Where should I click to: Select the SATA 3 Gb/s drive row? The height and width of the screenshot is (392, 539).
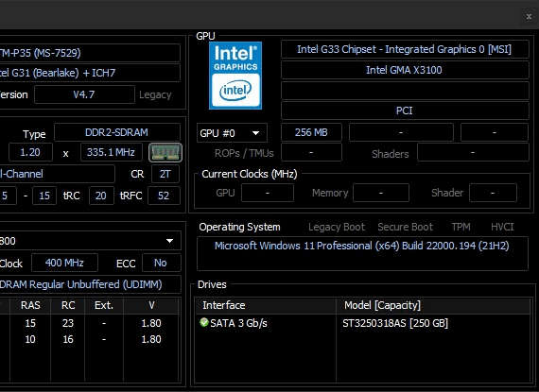(x=364, y=323)
